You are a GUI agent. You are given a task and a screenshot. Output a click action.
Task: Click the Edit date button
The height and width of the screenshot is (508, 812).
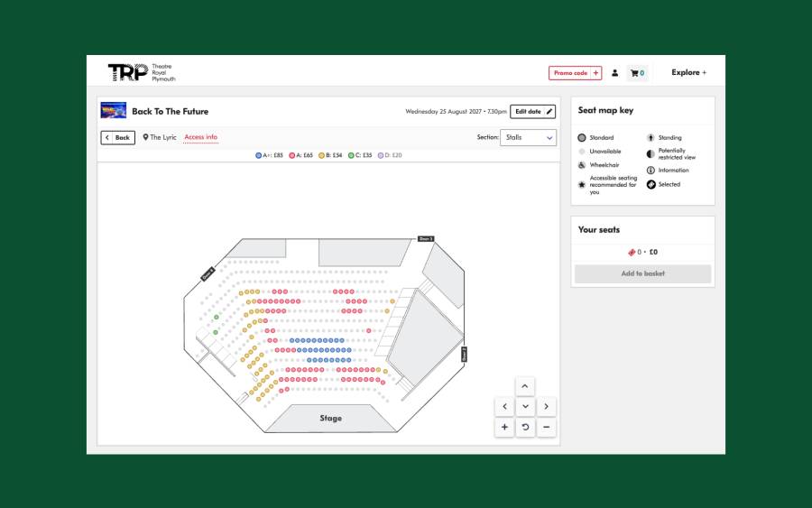click(532, 112)
